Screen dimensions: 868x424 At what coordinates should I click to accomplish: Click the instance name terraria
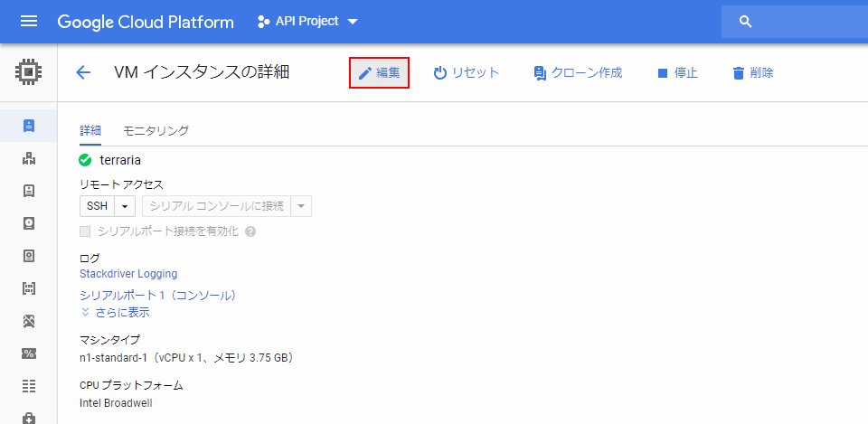[120, 161]
